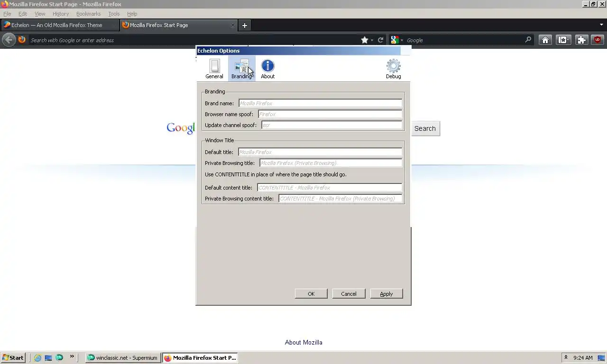This screenshot has width=607, height=364.
Task: Switch to the Echelon theme tab
Action: point(60,25)
